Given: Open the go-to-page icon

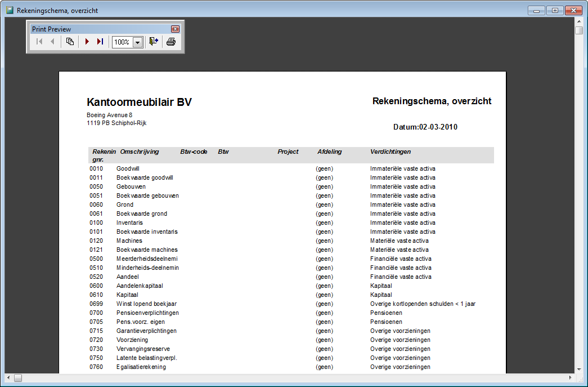Looking at the screenshot, I should pos(70,42).
